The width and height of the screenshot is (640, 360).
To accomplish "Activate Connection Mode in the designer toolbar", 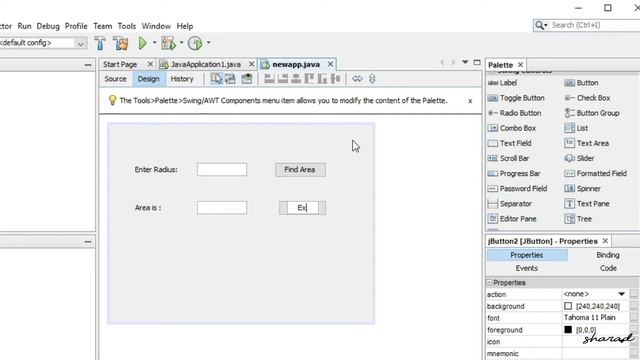I will [x=231, y=79].
